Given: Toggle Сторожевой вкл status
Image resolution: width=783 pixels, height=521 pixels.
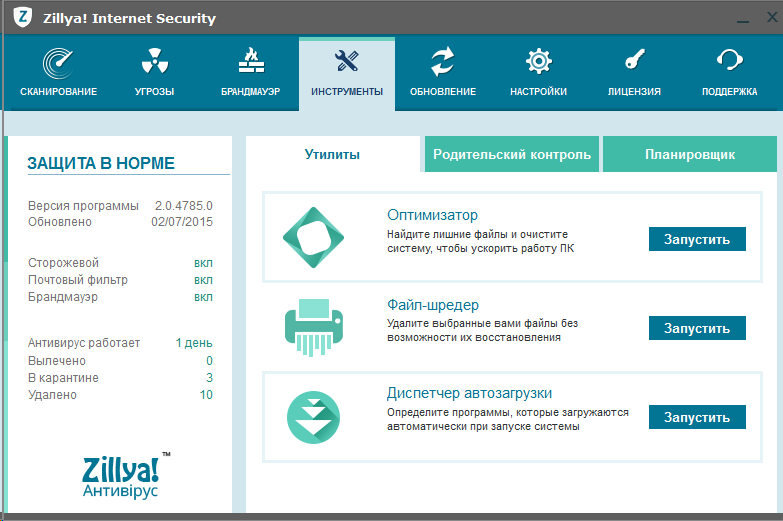Looking at the screenshot, I should point(203,263).
